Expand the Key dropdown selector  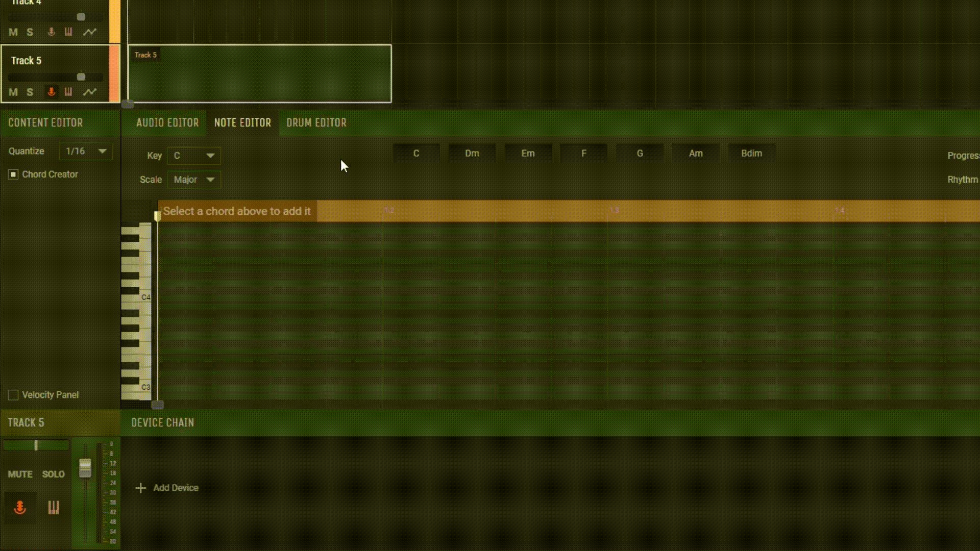point(194,156)
